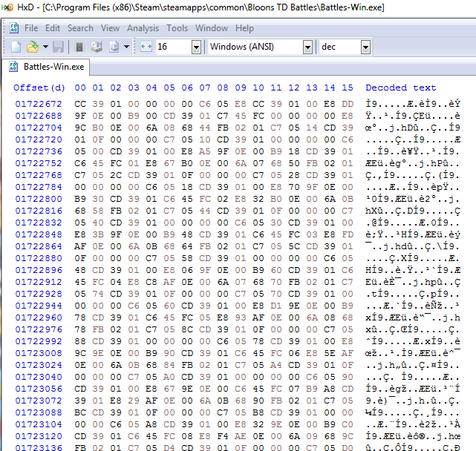
Task: Click offset row 01722672
Action: [39, 104]
